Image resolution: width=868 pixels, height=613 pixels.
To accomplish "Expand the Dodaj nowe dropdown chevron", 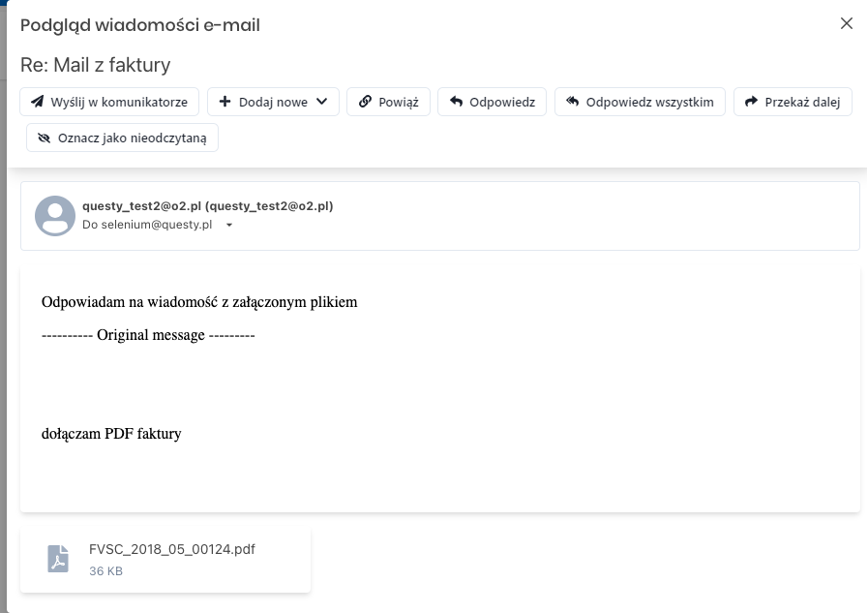I will (322, 102).
